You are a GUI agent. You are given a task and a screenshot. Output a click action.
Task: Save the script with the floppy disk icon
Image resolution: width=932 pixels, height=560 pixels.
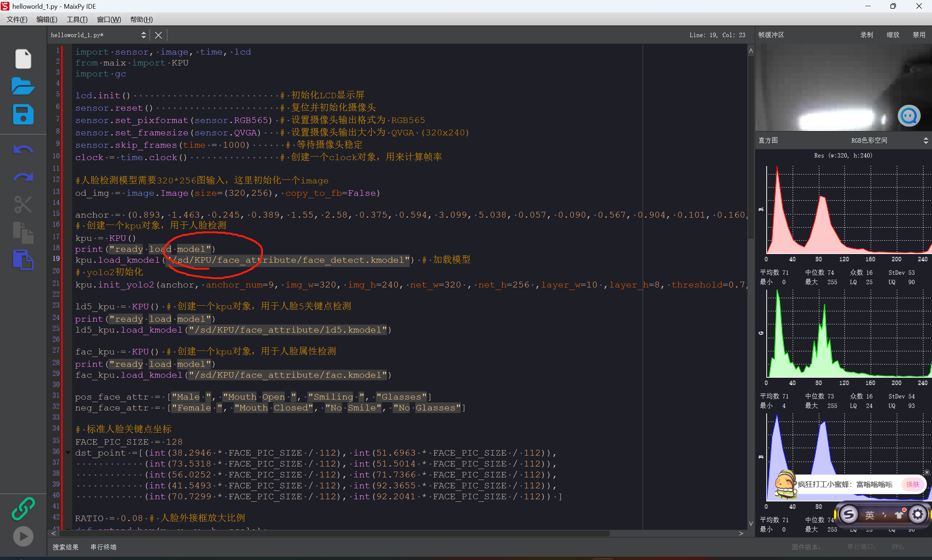(x=23, y=114)
